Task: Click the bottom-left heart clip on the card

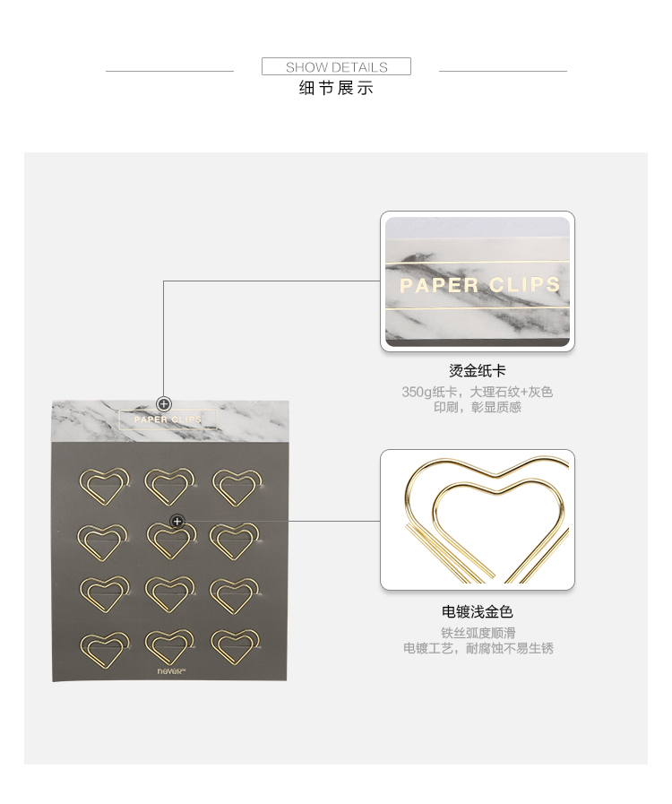Action: tap(104, 650)
